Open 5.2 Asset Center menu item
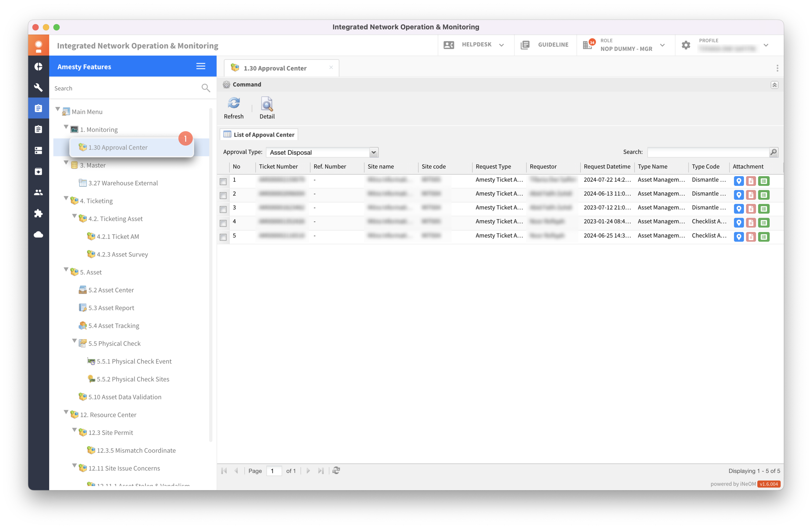Screen dimensions: 812x529 [x=111, y=290]
